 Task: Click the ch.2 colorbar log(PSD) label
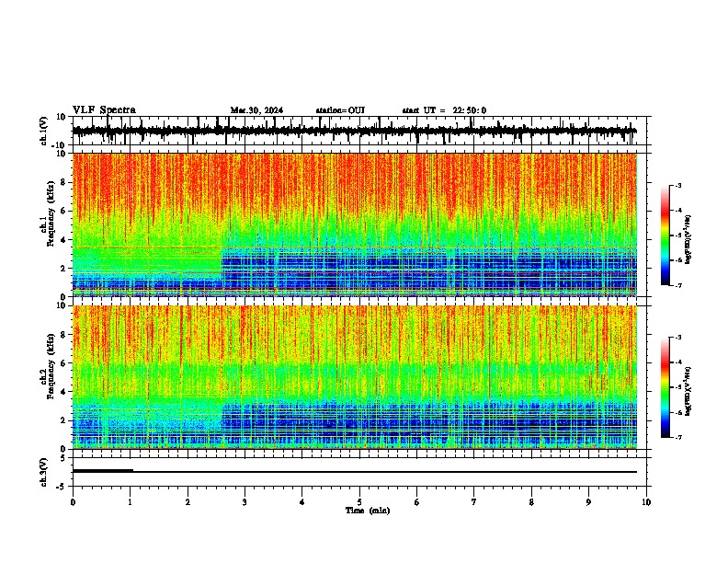tap(688, 391)
